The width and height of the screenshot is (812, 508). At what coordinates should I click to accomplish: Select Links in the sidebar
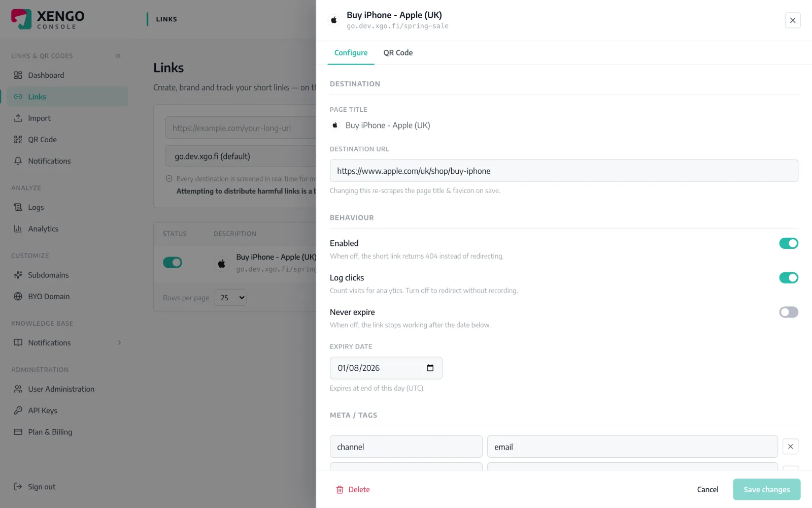click(67, 97)
